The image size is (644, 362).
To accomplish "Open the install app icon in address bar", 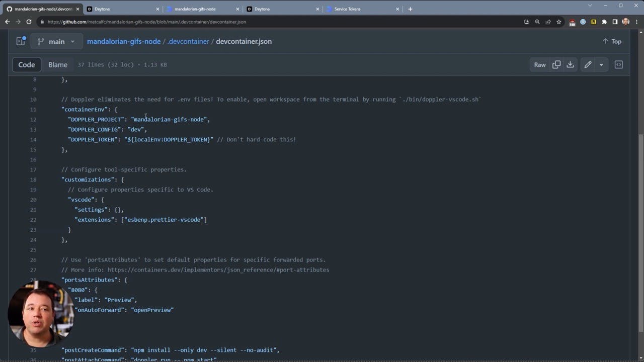I will pos(527,22).
